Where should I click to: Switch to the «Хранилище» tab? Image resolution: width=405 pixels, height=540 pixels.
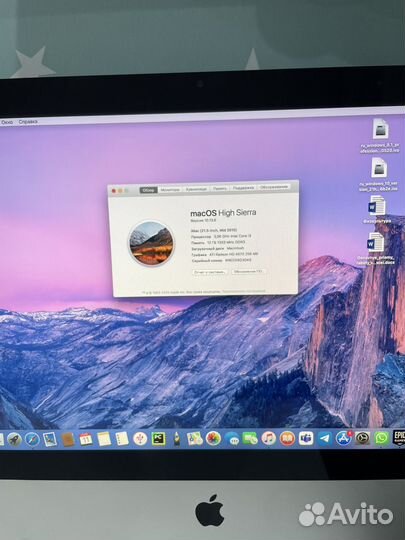pyautogui.click(x=196, y=189)
